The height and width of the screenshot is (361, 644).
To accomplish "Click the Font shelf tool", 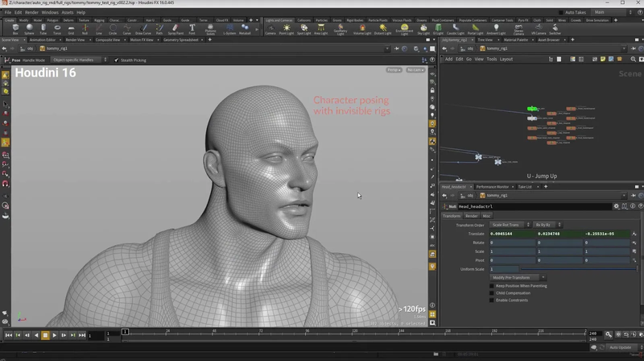I will (x=192, y=28).
